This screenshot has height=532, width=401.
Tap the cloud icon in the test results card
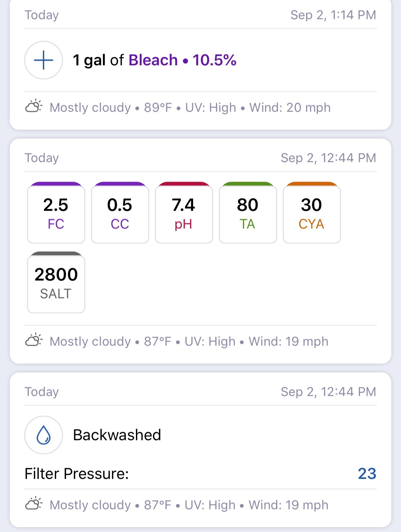(x=34, y=340)
